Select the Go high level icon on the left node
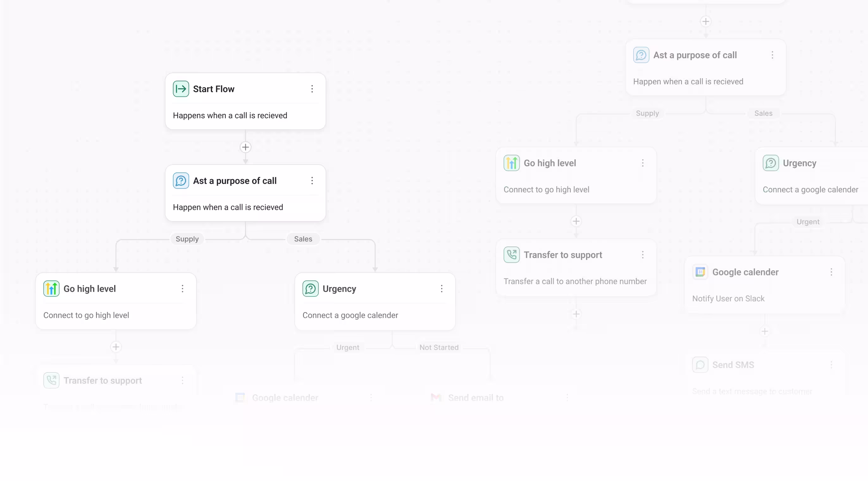The image size is (868, 481). (x=51, y=289)
